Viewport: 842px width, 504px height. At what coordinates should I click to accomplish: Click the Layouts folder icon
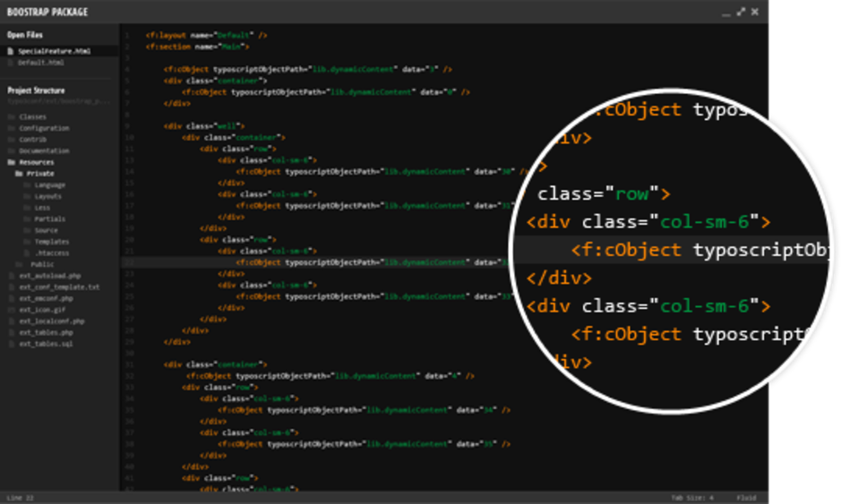click(x=28, y=196)
